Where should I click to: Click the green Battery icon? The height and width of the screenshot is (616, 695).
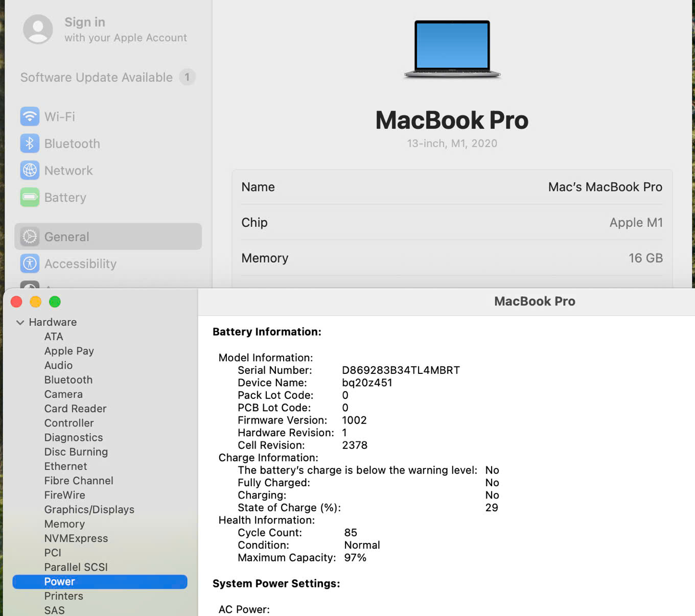tap(30, 197)
